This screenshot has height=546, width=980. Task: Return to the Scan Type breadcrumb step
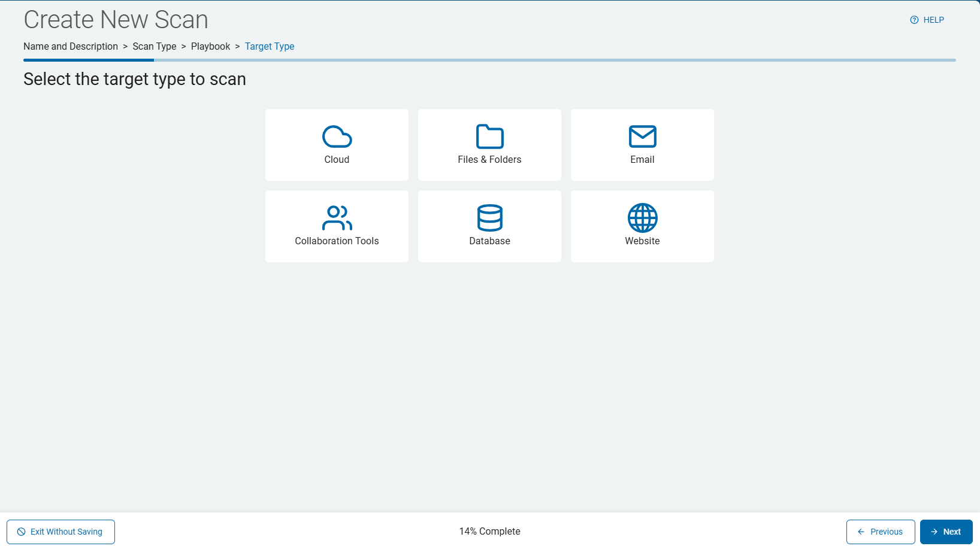[155, 47]
